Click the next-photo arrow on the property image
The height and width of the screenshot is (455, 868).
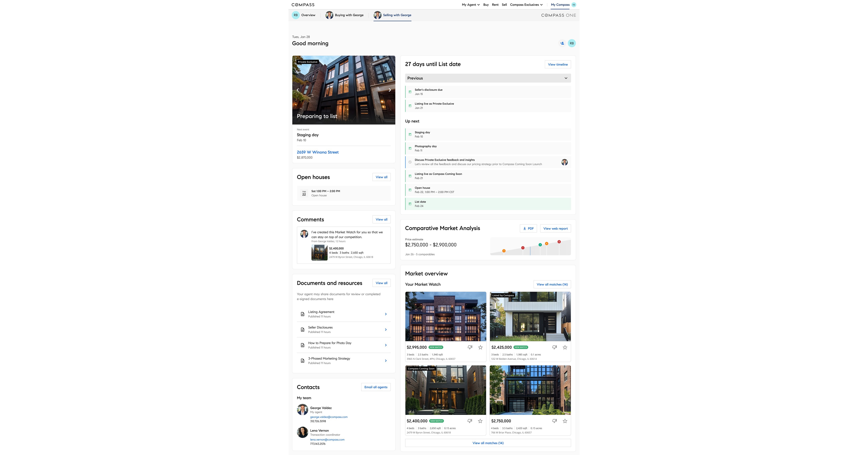click(389, 90)
